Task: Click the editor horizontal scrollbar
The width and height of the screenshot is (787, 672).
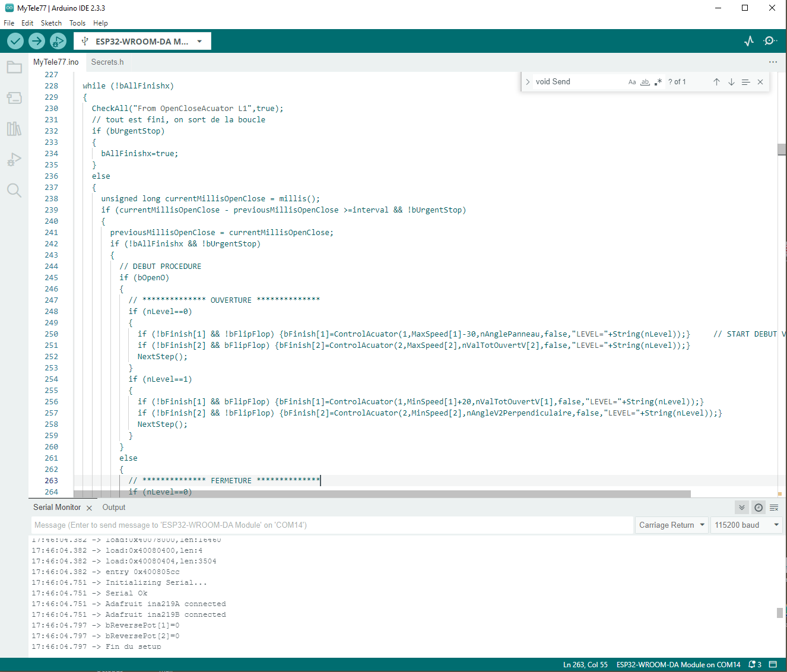Action: click(x=382, y=494)
